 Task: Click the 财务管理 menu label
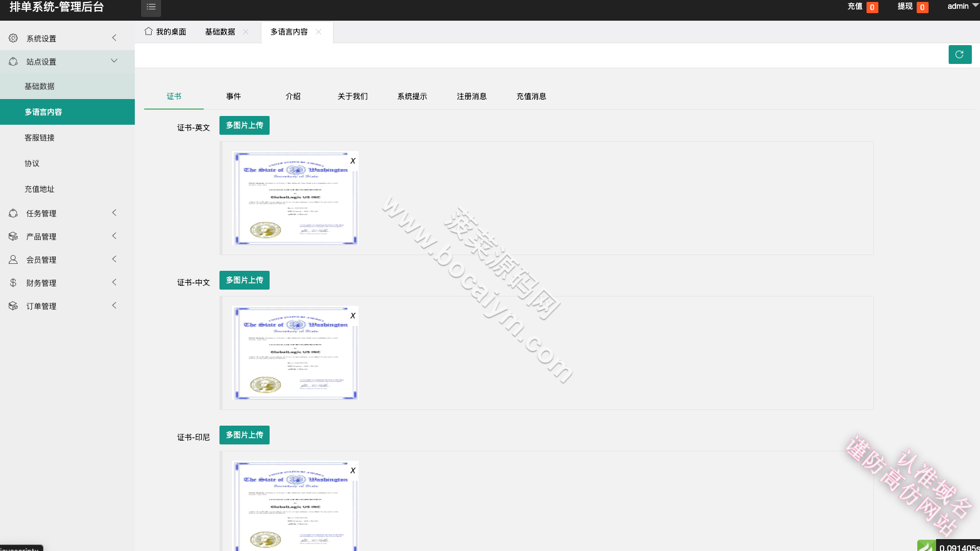tap(41, 283)
